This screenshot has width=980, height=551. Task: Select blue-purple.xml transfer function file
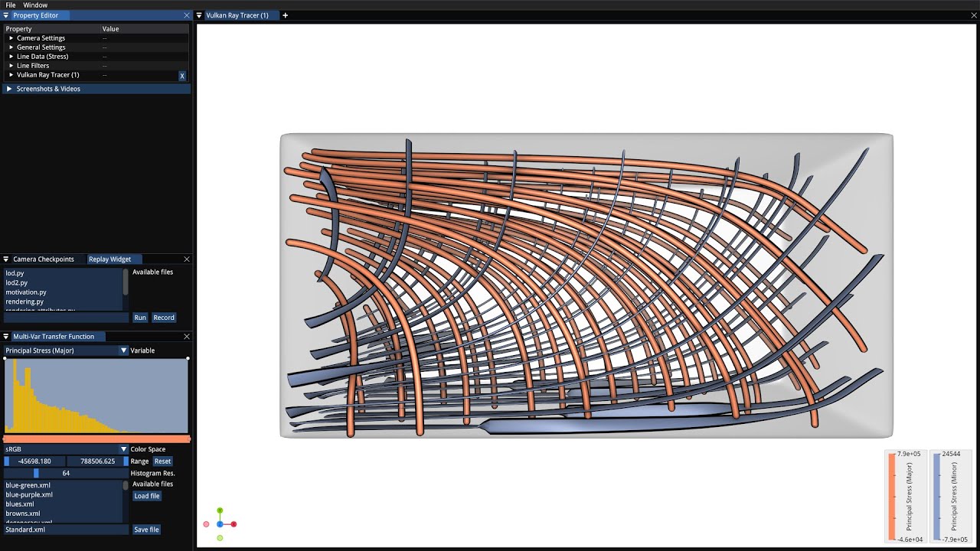pyautogui.click(x=63, y=495)
